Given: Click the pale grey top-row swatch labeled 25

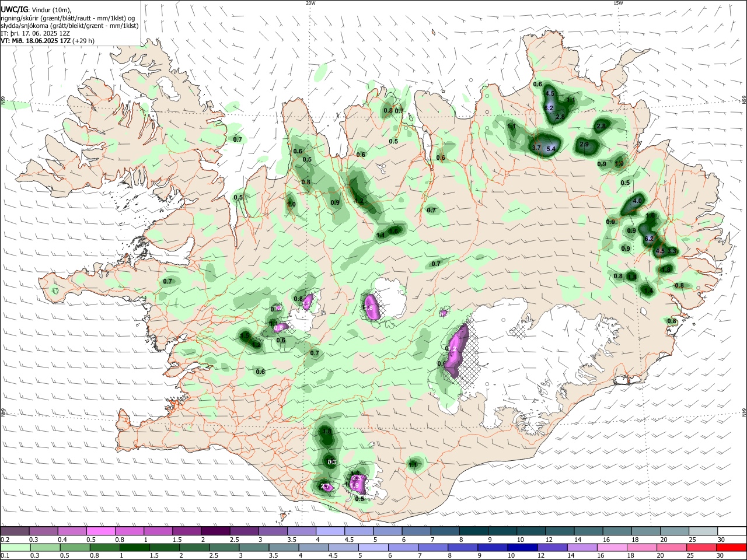Looking at the screenshot, I should point(703,531).
